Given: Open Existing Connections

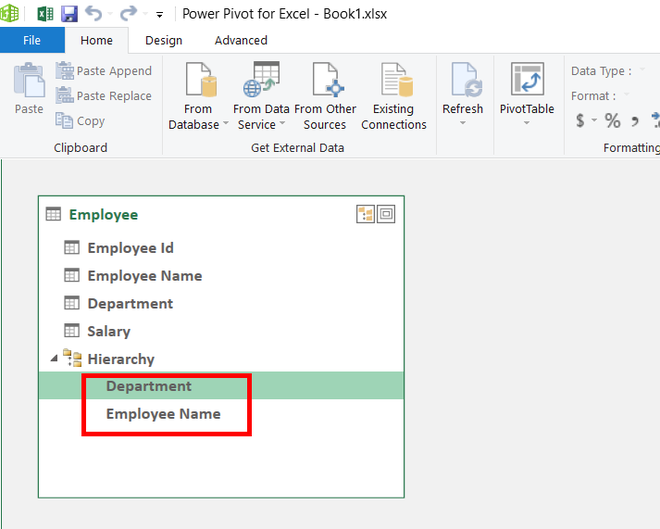Looking at the screenshot, I should [x=394, y=96].
